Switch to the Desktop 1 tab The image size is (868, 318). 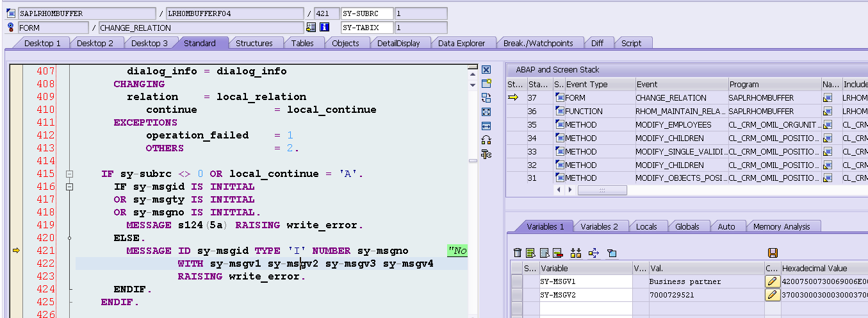(x=43, y=43)
